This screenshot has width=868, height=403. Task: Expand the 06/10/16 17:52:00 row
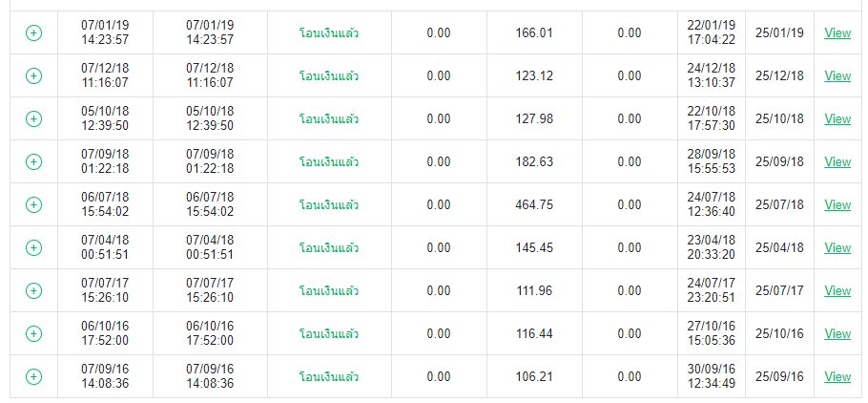click(x=33, y=333)
